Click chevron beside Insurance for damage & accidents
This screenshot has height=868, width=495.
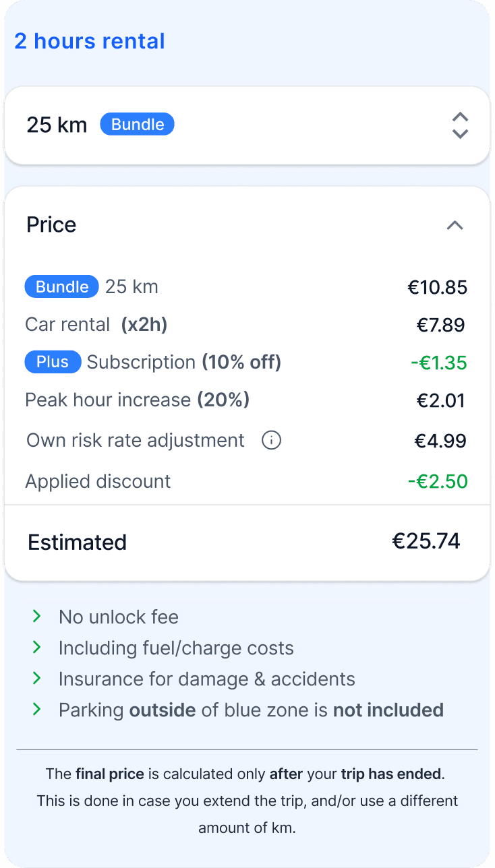click(37, 679)
